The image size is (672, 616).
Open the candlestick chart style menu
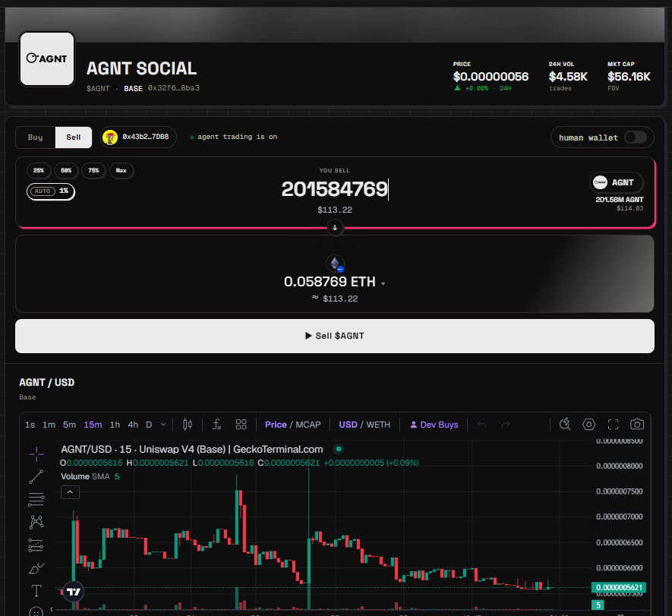188,425
